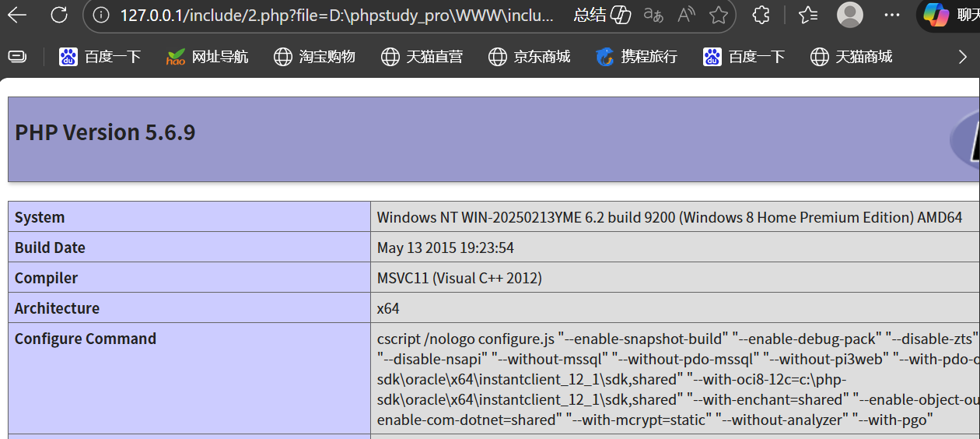This screenshot has width=980, height=439.
Task: Select the Configure Command row label
Action: (86, 339)
